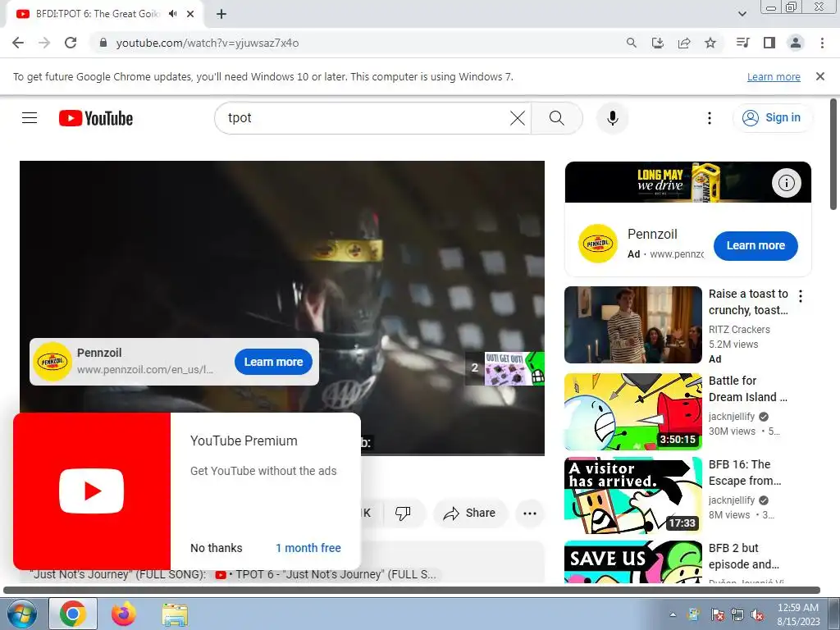Viewport: 840px width, 630px height.
Task: Launch Firefox from the taskbar
Action: (124, 614)
